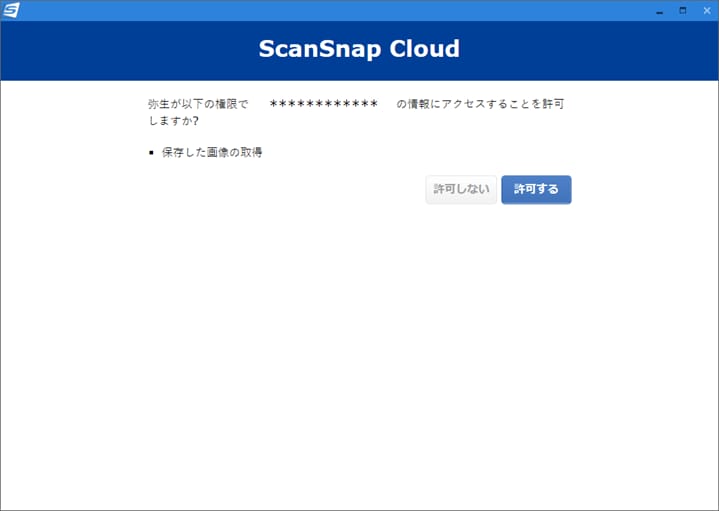The height and width of the screenshot is (511, 719).
Task: Click the 許可する (Allow) button
Action: point(536,189)
